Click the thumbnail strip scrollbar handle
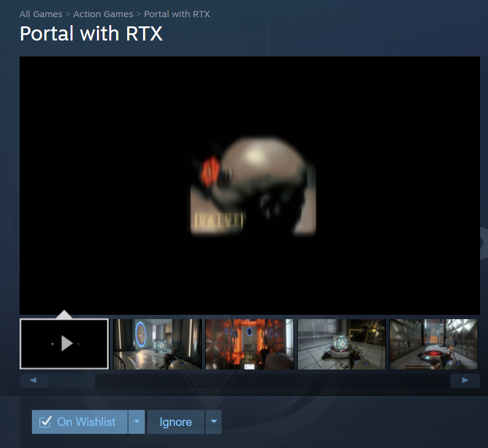 click(72, 380)
